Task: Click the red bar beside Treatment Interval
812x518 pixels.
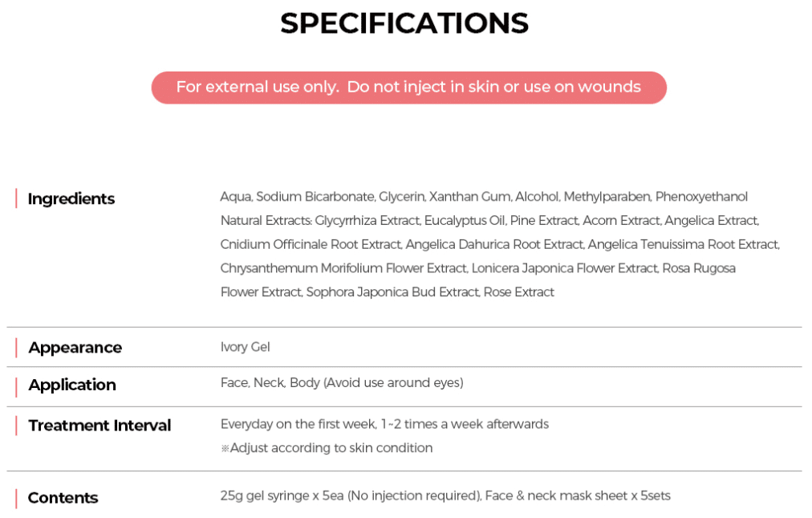Action: tap(16, 425)
